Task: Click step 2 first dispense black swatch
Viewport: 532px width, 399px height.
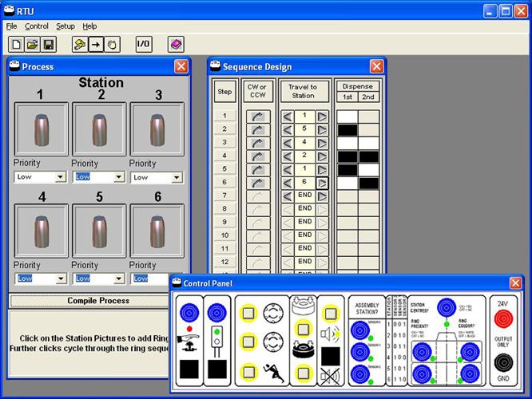Action: point(347,129)
